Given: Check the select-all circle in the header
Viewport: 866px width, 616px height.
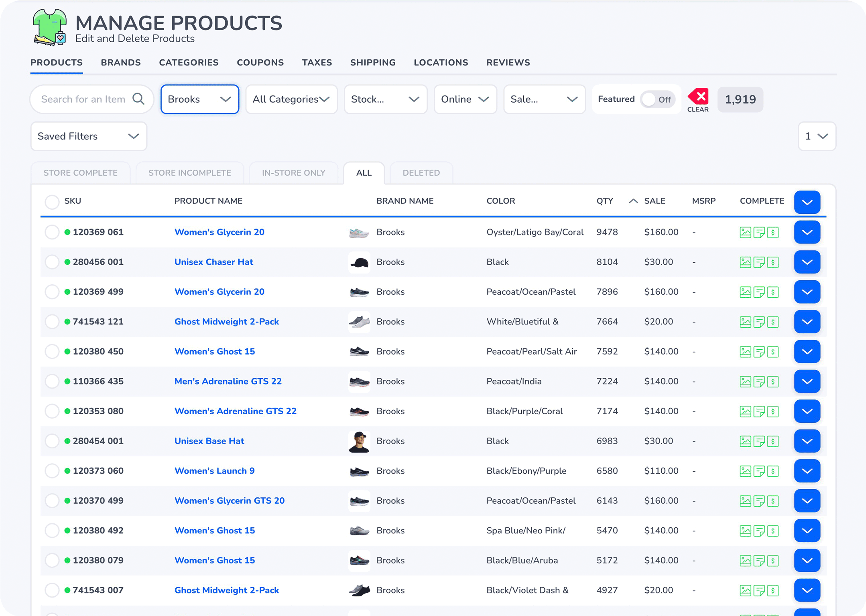Looking at the screenshot, I should 52,202.
